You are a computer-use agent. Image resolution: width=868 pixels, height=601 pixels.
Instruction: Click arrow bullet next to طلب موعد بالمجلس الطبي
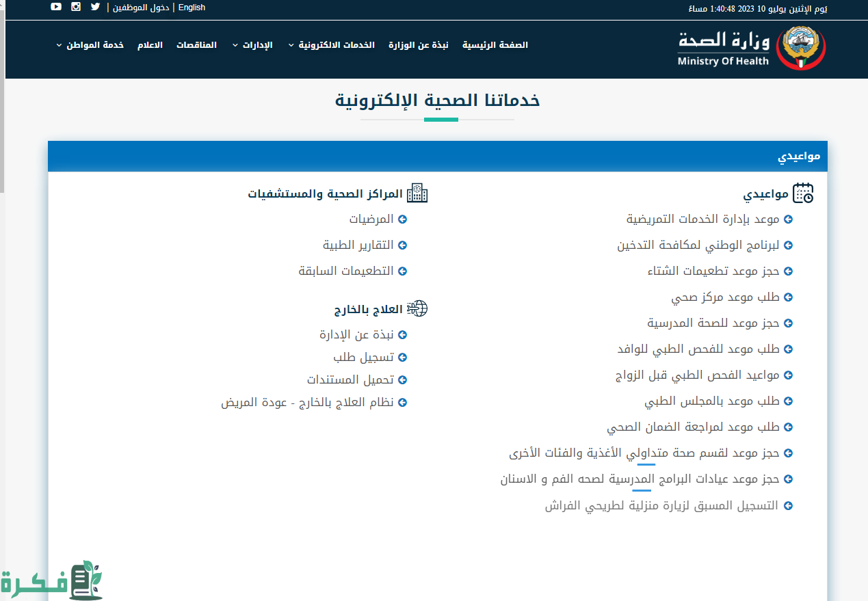[x=788, y=401]
